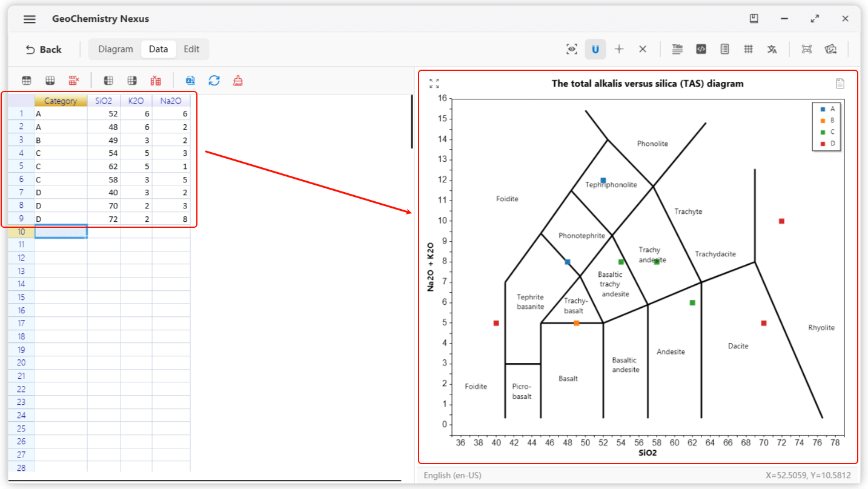Switch to the Diagram tab
868x489 pixels.
(x=115, y=49)
